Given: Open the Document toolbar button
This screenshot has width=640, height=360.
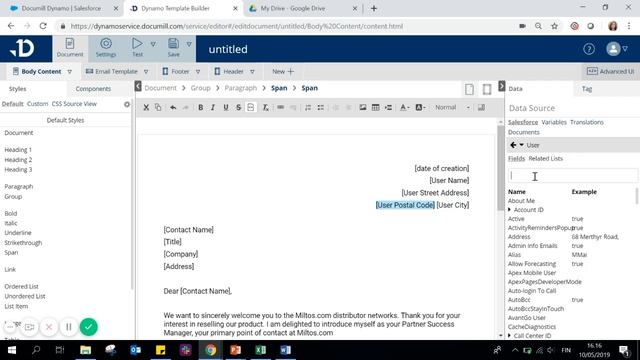Looking at the screenshot, I should (x=70, y=48).
